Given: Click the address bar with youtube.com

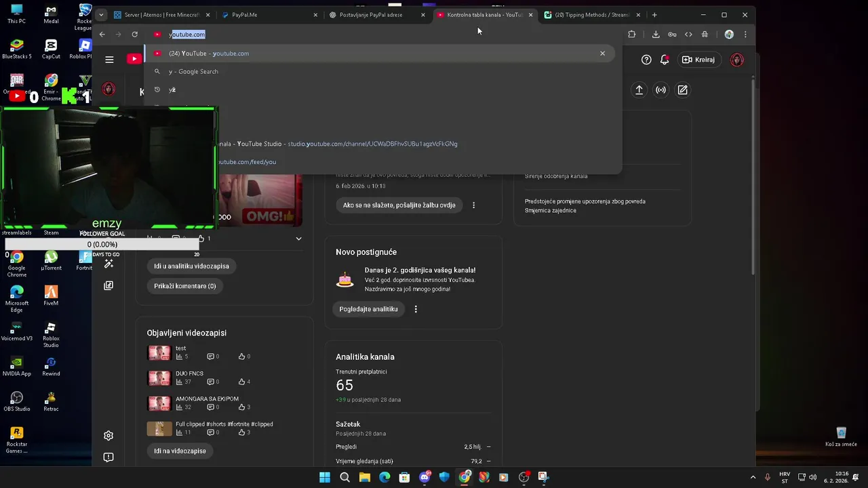Looking at the screenshot, I should coord(383,34).
